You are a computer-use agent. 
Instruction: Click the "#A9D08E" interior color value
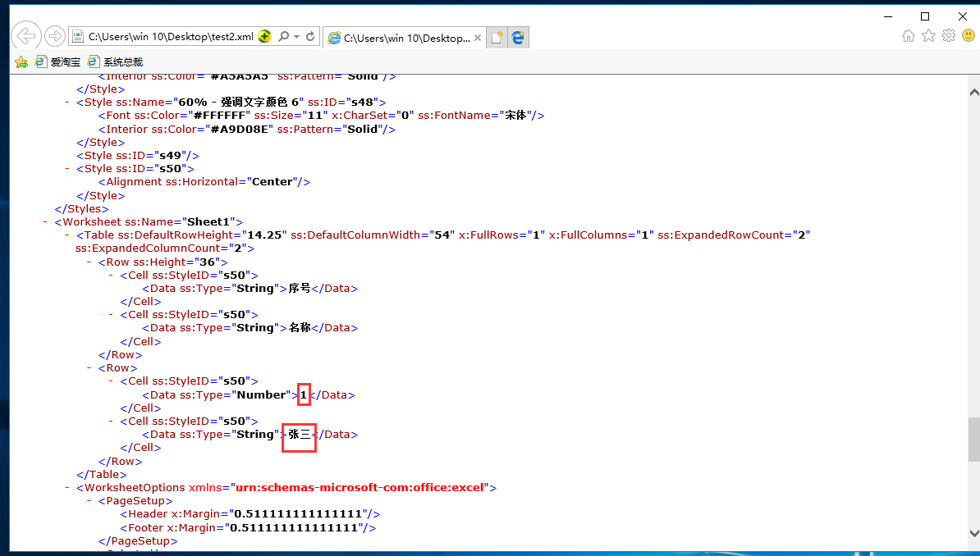[240, 130]
